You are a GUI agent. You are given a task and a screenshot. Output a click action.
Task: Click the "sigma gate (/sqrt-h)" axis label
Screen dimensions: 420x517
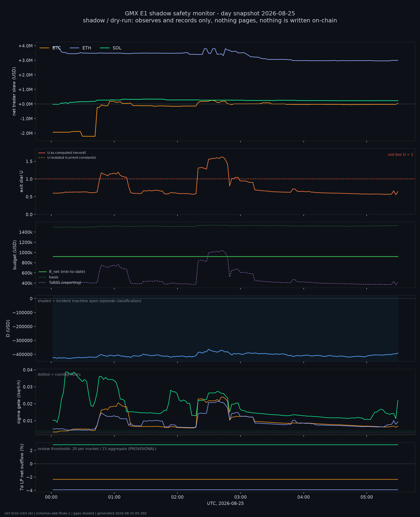pos(19,402)
